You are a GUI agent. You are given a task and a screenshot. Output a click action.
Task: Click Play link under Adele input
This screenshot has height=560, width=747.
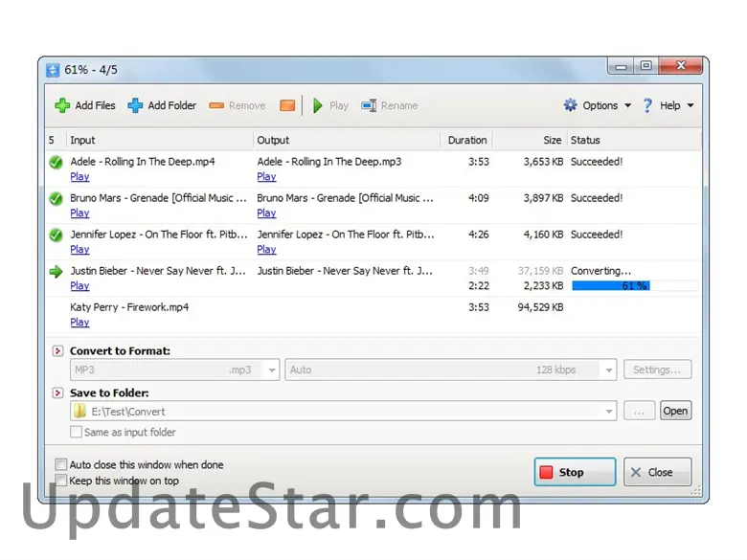79,177
